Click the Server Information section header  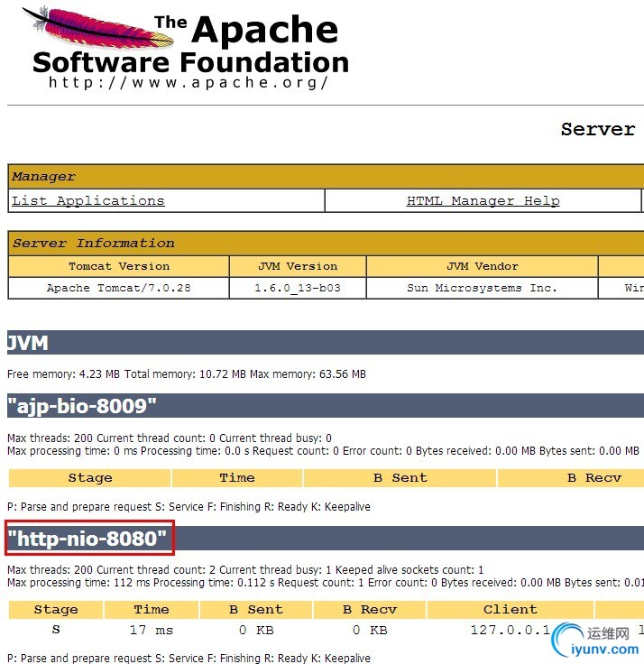326,243
